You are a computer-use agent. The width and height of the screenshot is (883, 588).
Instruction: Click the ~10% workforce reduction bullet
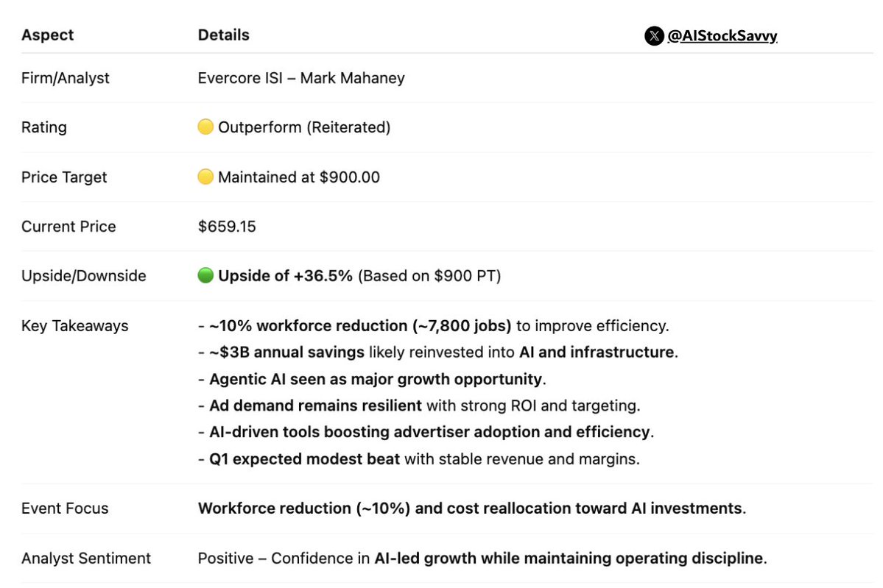[x=434, y=326]
